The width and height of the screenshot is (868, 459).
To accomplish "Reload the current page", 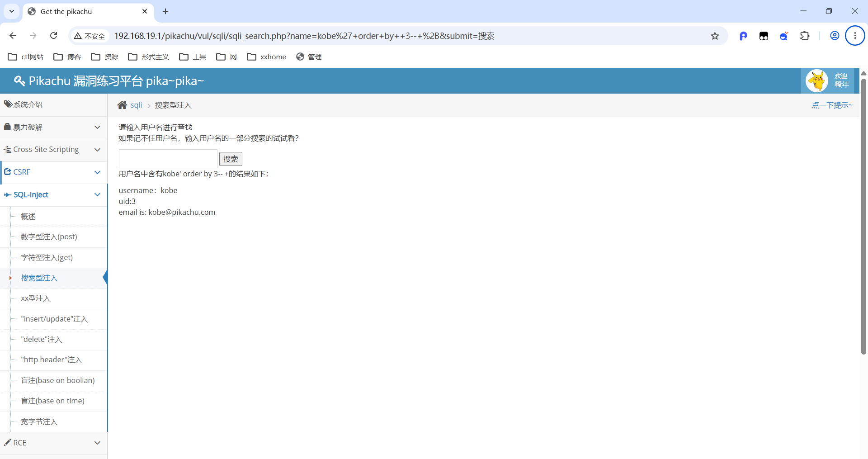I will tap(53, 36).
